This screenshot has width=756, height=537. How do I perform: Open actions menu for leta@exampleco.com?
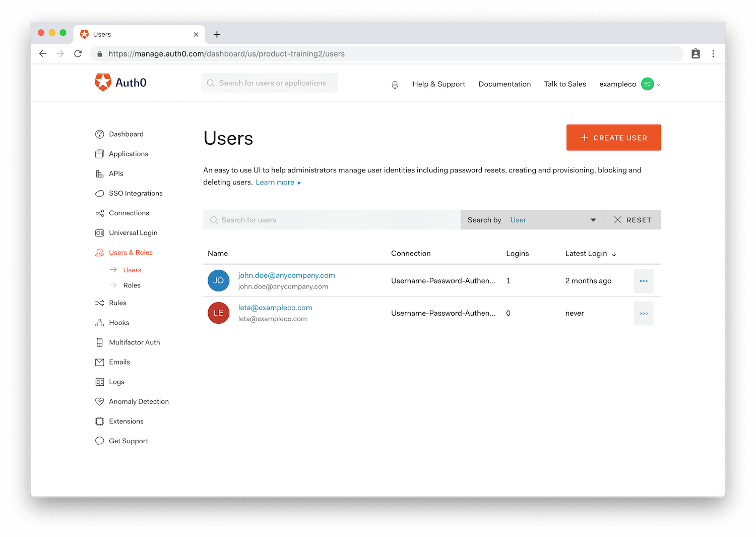coord(644,313)
